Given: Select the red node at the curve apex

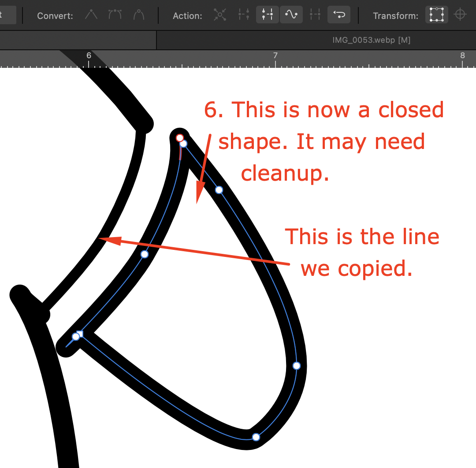Looking at the screenshot, I should 180,138.
